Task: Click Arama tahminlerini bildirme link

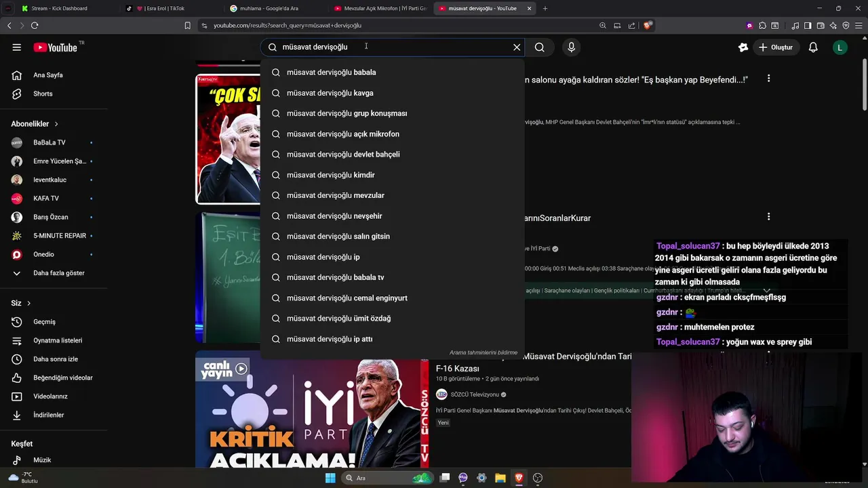Action: point(483,352)
